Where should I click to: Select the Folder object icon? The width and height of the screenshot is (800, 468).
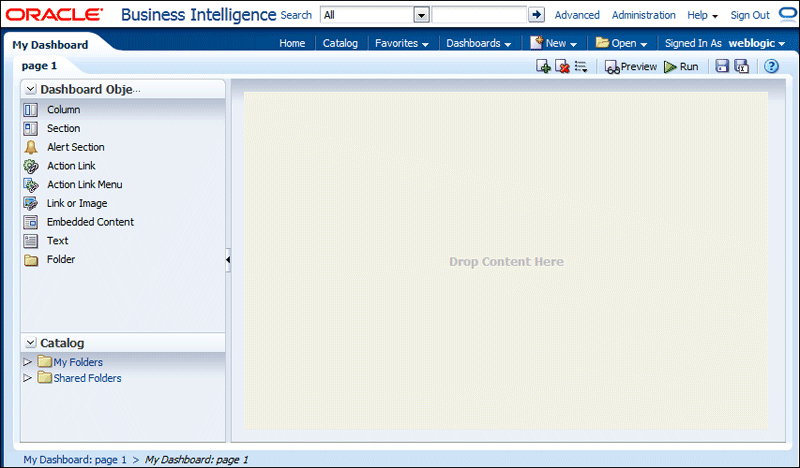tap(31, 260)
